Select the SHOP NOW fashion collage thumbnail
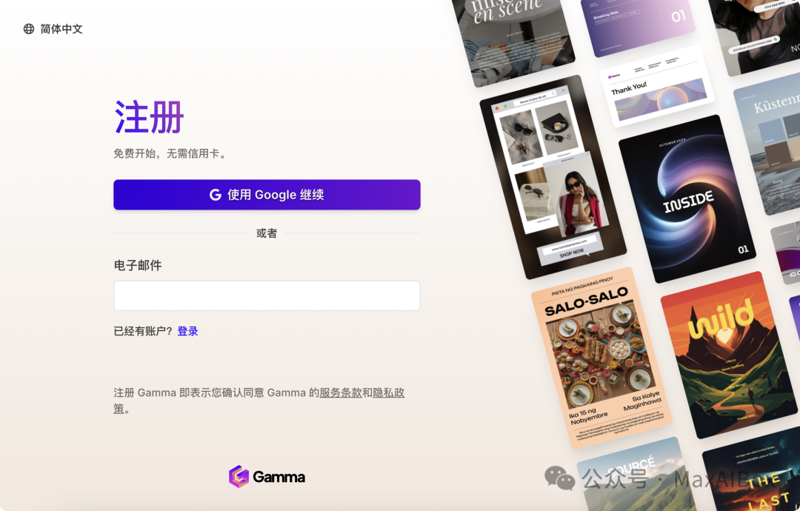Image resolution: width=800 pixels, height=511 pixels. (x=553, y=177)
